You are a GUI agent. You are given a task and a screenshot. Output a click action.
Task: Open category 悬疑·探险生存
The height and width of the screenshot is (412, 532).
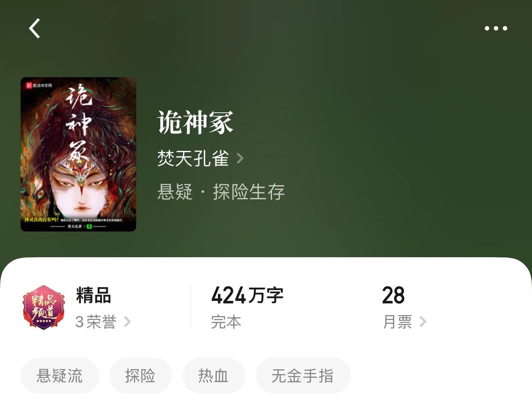click(221, 192)
